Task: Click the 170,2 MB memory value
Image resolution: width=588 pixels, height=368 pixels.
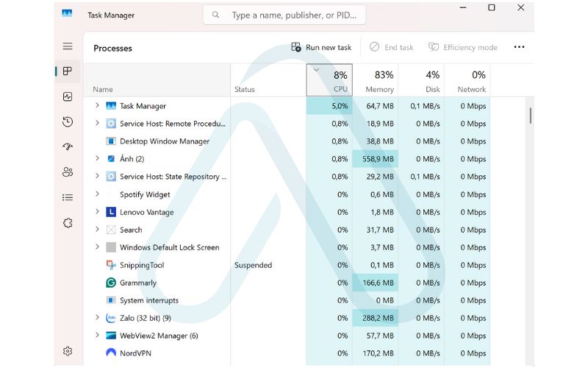Action: tap(378, 353)
